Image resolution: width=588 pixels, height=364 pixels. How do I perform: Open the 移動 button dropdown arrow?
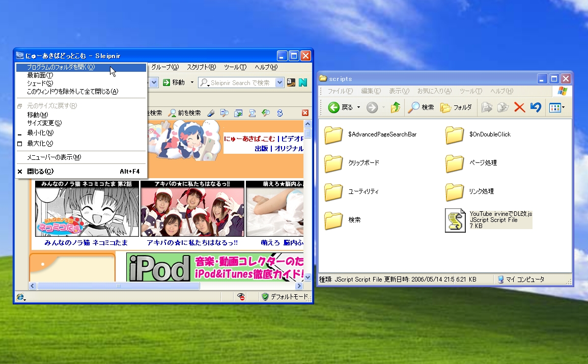[192, 82]
